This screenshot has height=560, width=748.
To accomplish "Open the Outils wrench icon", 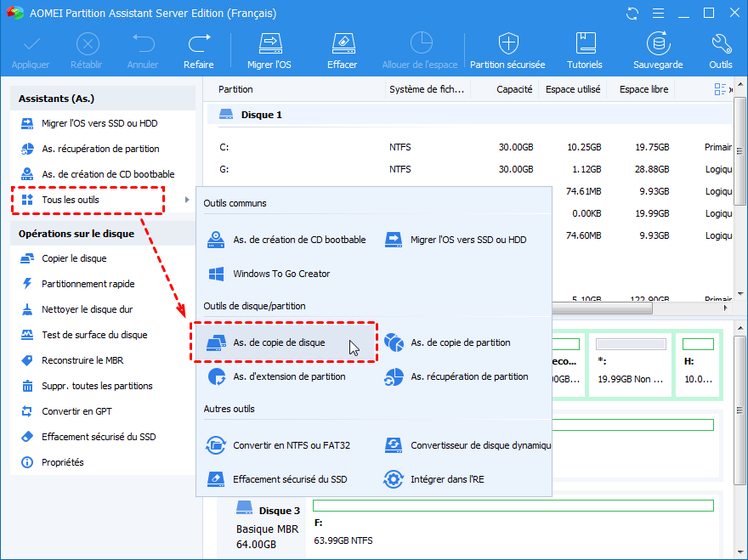I will [x=721, y=44].
